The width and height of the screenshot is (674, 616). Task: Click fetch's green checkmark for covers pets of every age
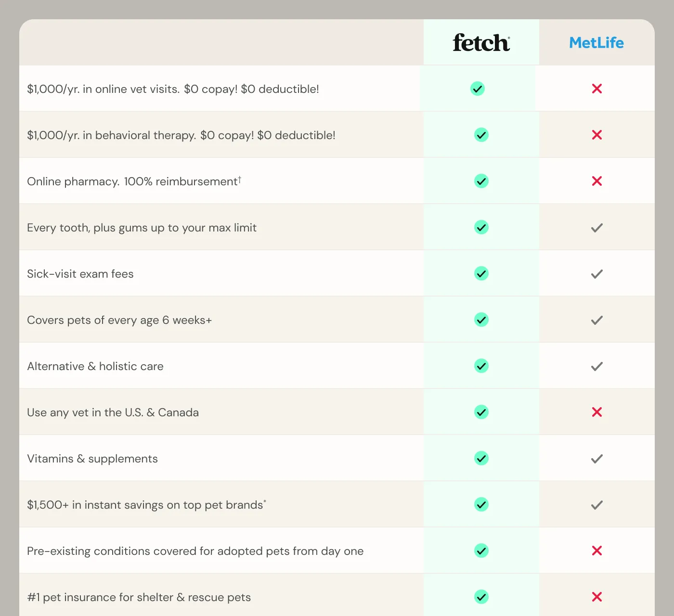click(481, 320)
